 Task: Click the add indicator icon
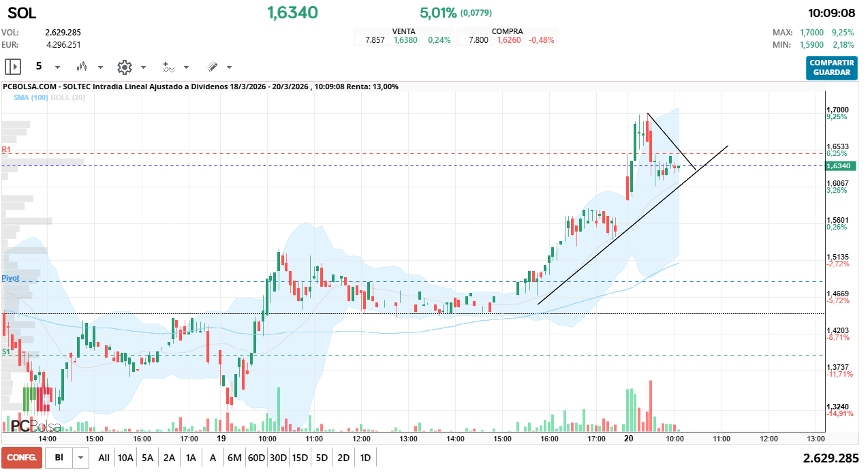pos(168,67)
